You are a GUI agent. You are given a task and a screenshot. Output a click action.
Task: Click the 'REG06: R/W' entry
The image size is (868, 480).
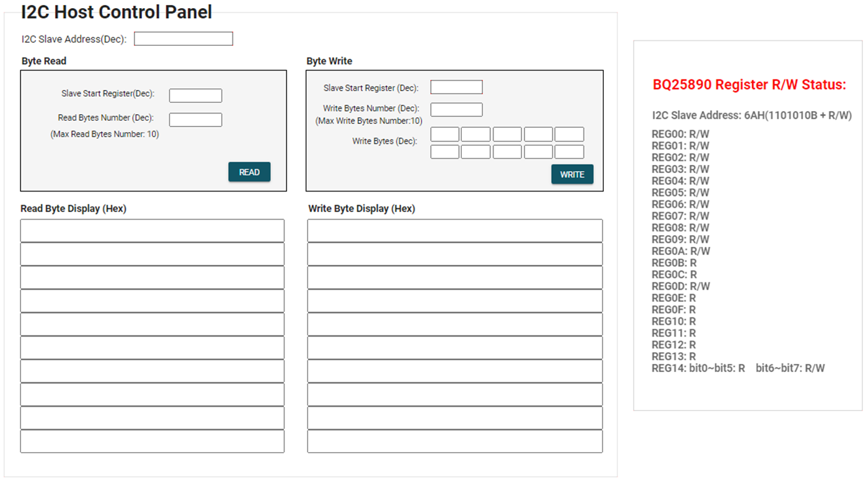[x=681, y=204]
